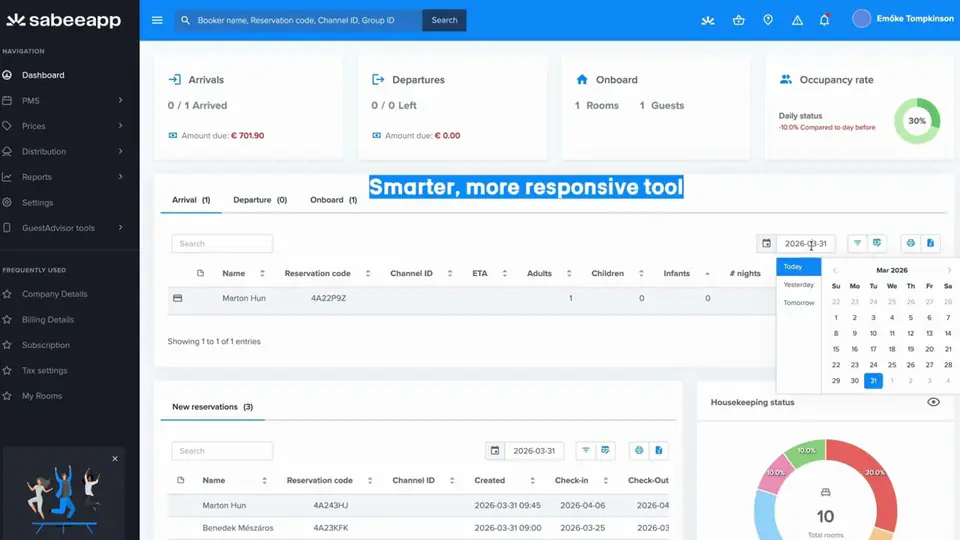The image size is (960, 540).
Task: Open the user avatar for Emőke Tompkinson
Action: point(861,19)
